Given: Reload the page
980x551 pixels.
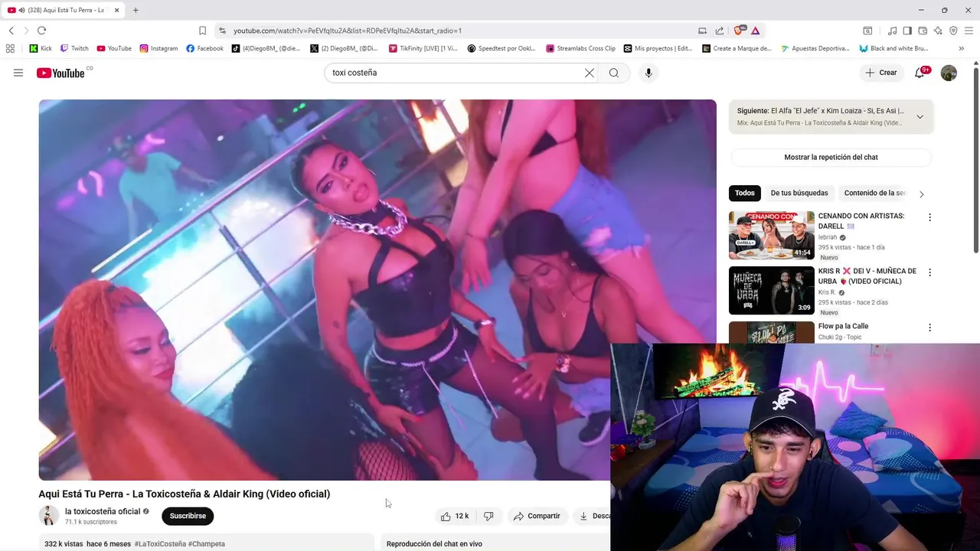Looking at the screenshot, I should click(41, 31).
